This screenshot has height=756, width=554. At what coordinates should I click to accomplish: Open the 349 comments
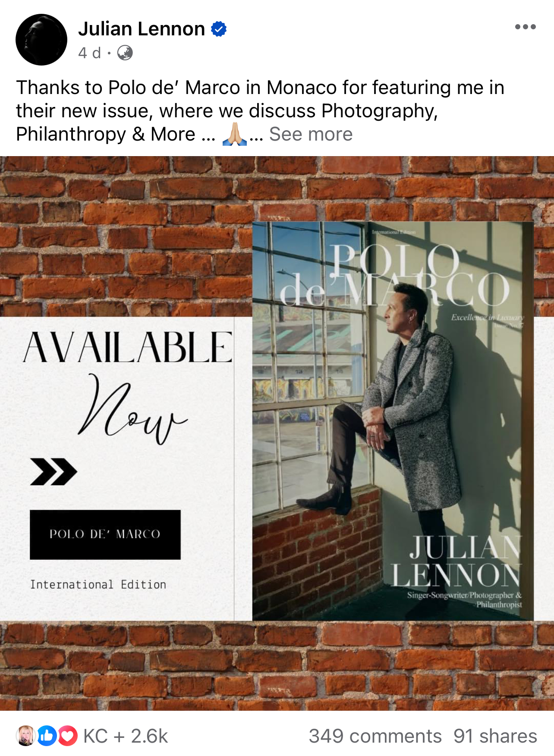(x=375, y=736)
